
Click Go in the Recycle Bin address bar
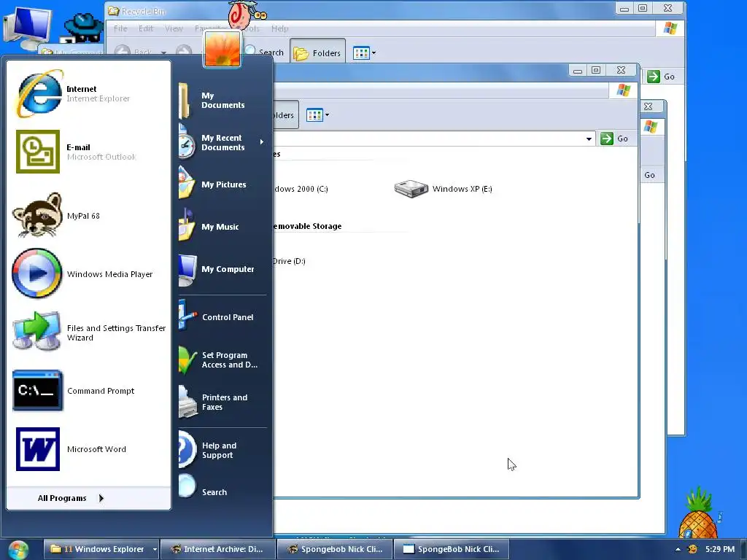pos(661,77)
